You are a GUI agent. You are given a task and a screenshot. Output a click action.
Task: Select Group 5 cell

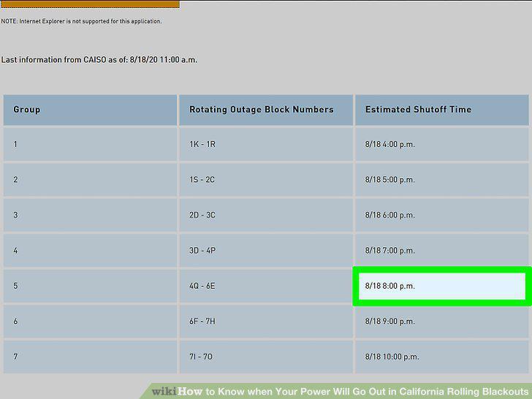tap(91, 286)
